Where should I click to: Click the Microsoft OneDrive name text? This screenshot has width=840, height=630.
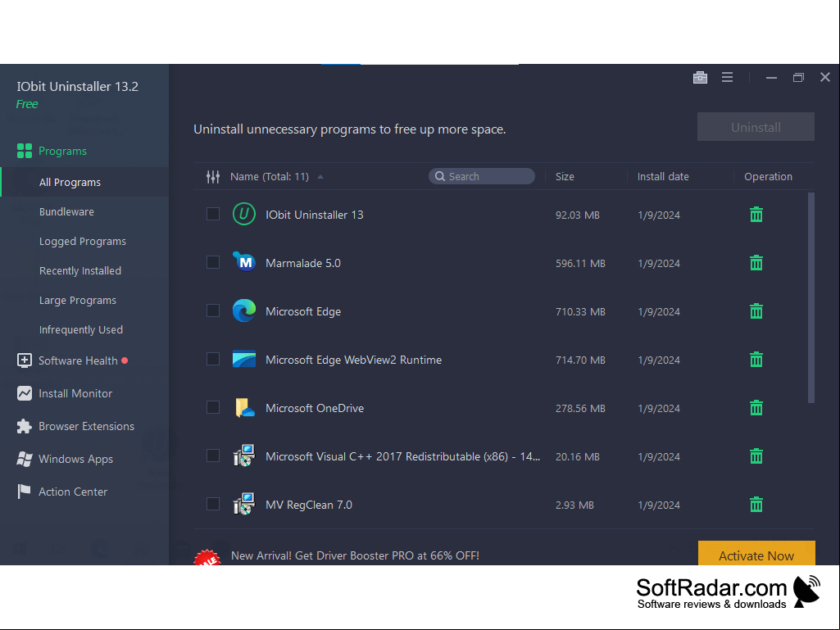point(315,408)
